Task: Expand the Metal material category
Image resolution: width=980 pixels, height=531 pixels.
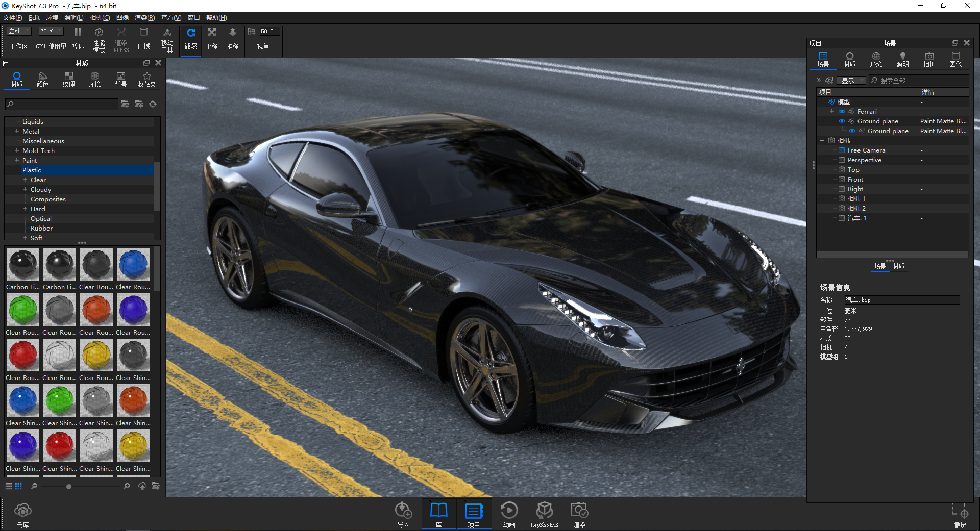Action: tap(17, 131)
